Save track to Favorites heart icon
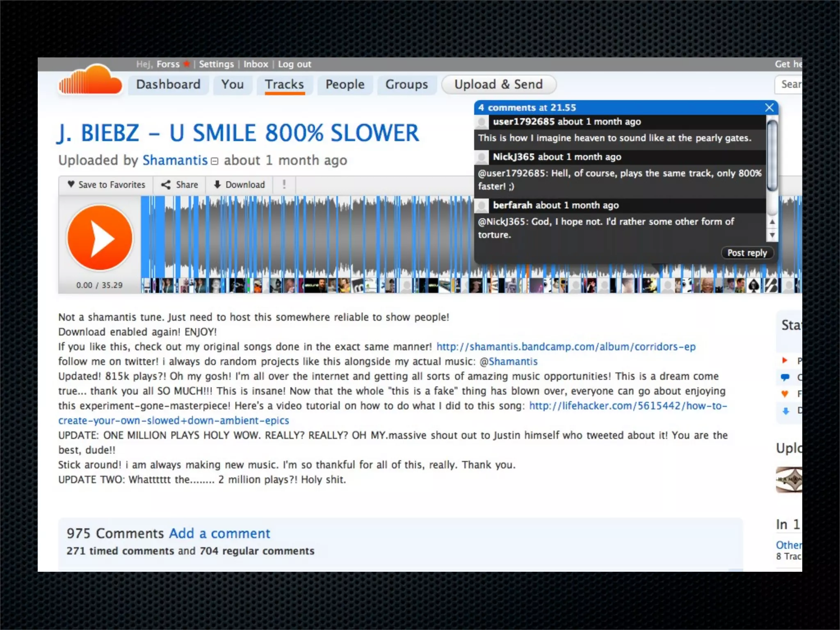The image size is (840, 630). click(x=71, y=184)
